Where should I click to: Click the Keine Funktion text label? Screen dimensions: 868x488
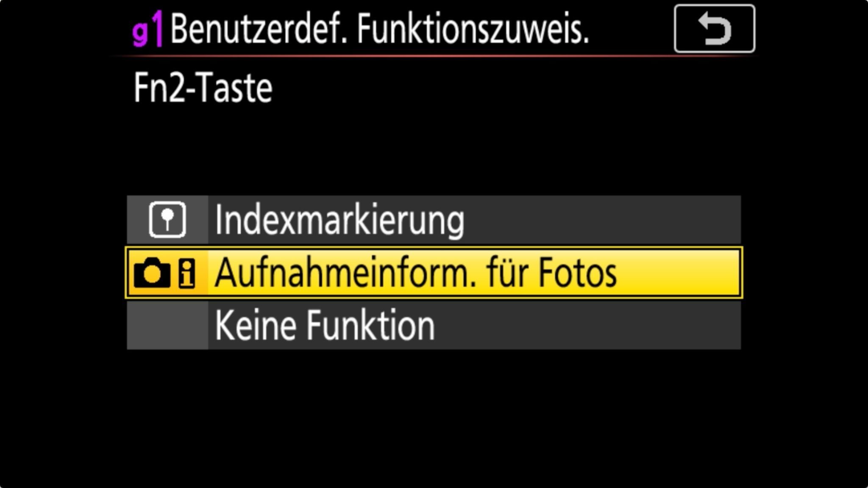(325, 325)
